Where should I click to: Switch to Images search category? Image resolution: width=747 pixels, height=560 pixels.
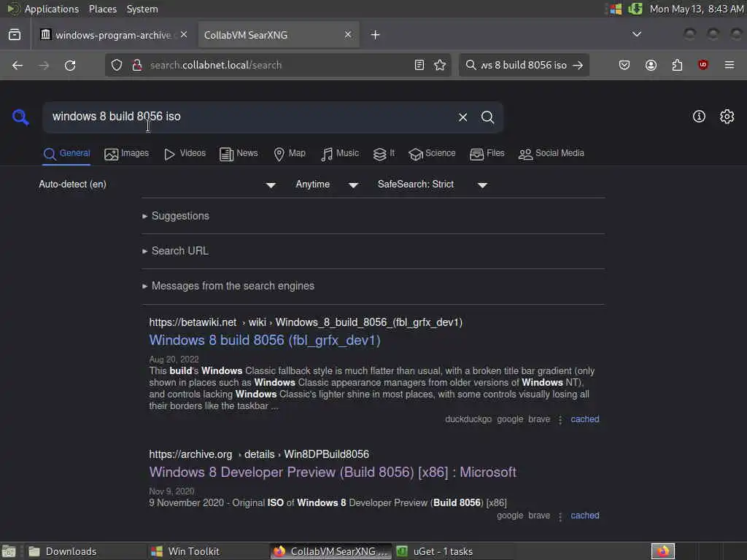127,153
